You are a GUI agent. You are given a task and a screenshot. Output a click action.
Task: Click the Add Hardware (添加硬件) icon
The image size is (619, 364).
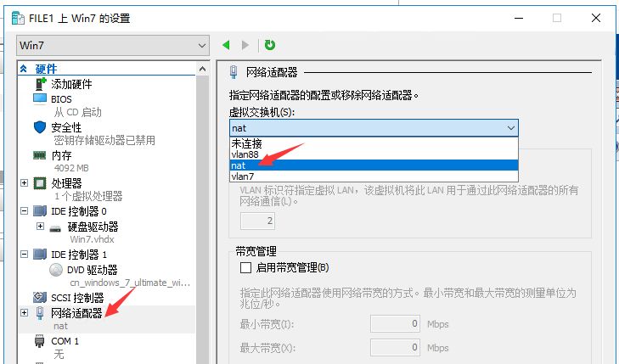41,84
